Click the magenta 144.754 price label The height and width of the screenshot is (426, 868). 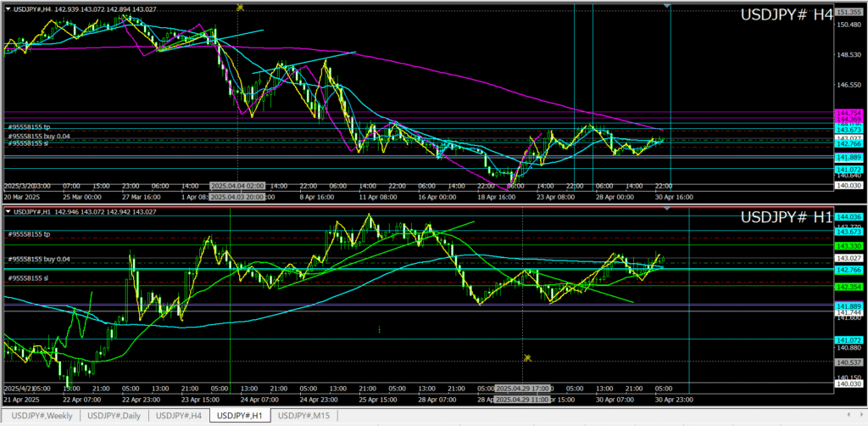point(849,113)
